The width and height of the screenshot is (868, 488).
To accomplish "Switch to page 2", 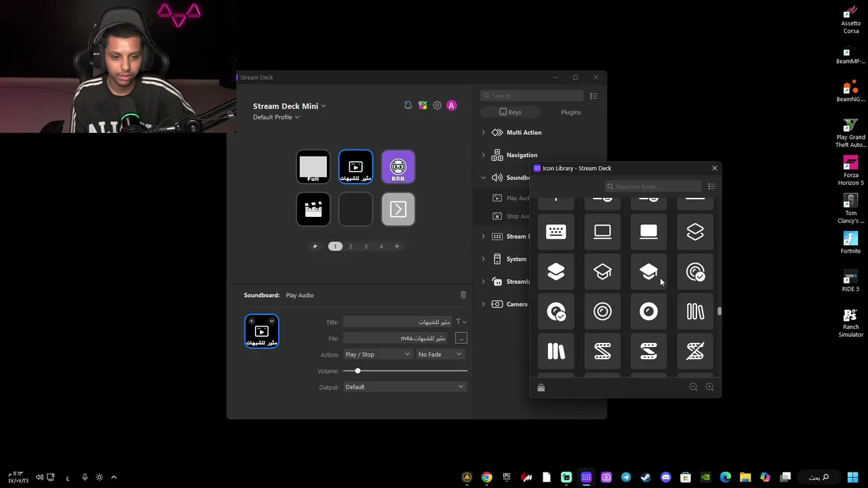I will coord(351,246).
